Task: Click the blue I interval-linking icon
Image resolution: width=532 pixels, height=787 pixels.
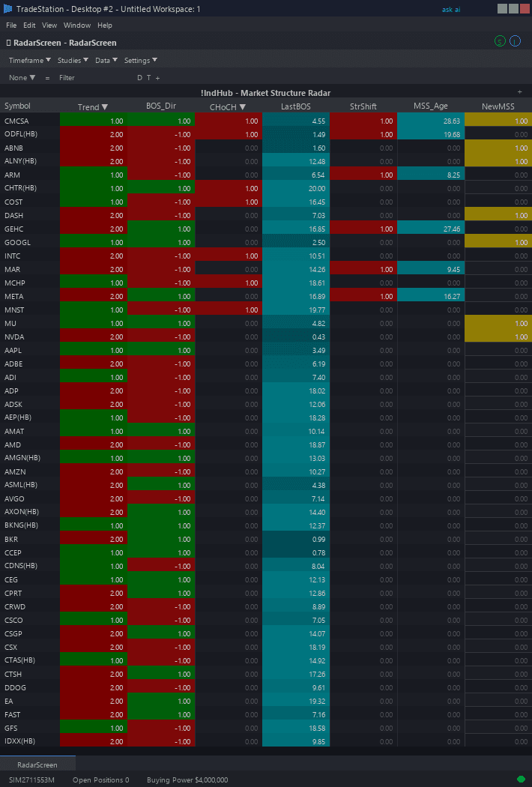Action: [x=515, y=40]
